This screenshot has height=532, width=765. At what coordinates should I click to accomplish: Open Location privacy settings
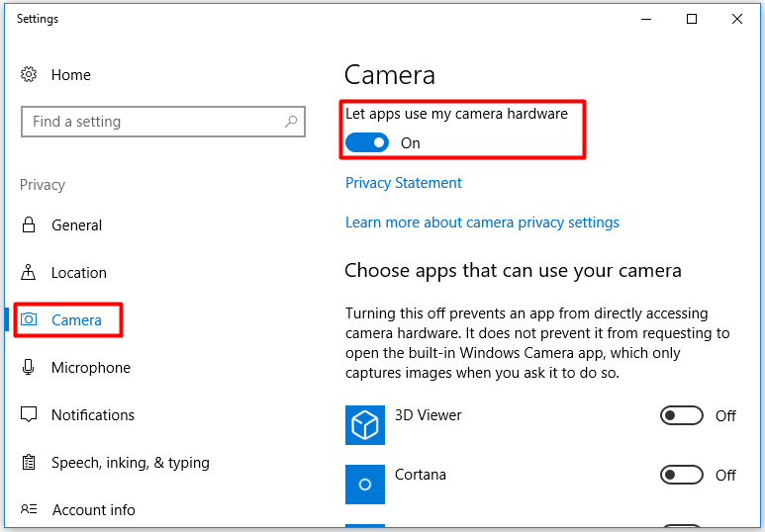79,273
